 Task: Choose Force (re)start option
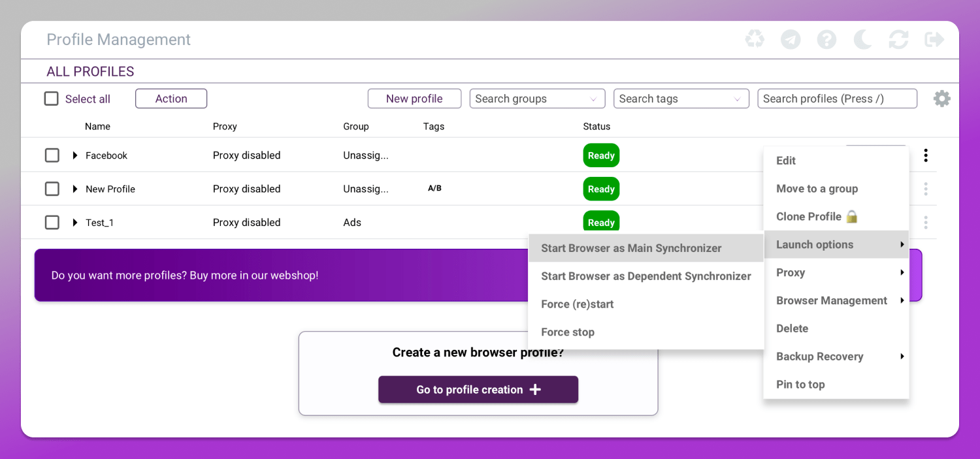tap(645, 304)
